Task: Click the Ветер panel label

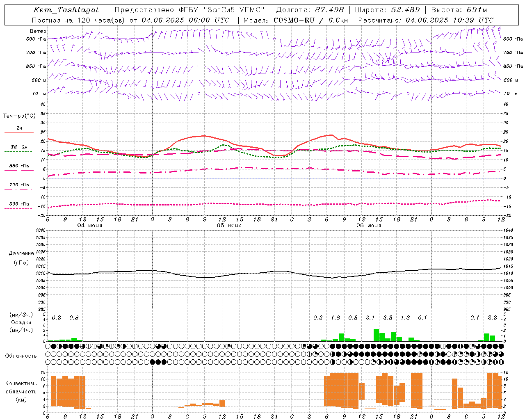Action: pyautogui.click(x=38, y=31)
